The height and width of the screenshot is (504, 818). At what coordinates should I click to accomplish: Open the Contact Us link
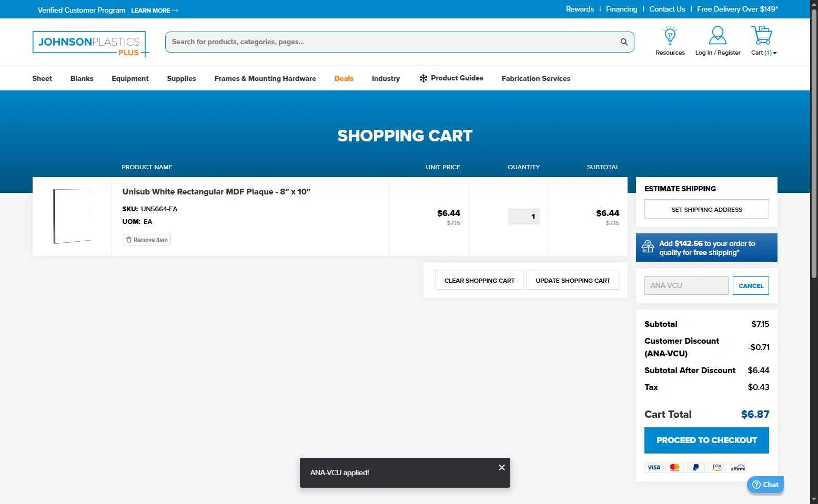(x=667, y=9)
